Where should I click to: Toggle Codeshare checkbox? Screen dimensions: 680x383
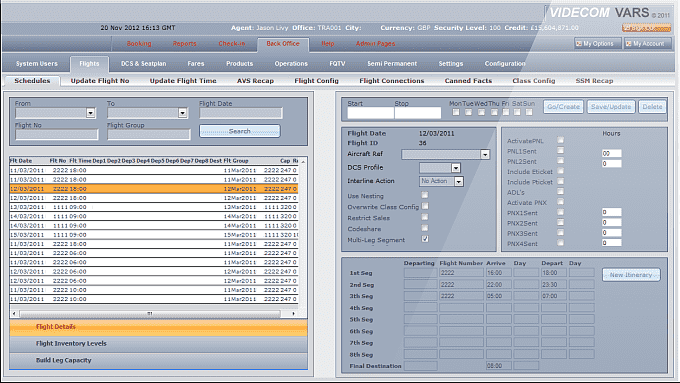click(425, 228)
